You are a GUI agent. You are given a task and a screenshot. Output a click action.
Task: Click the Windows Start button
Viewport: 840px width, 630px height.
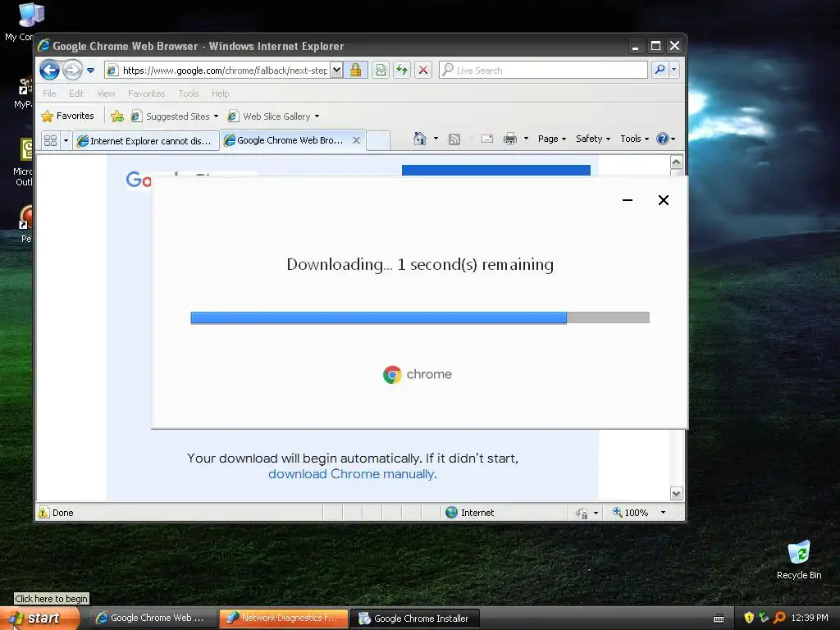coord(39,619)
